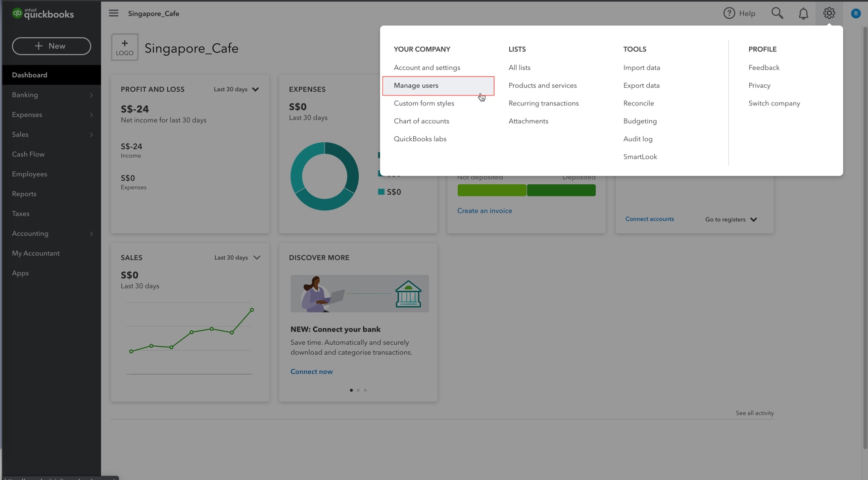Select Switch company
The height and width of the screenshot is (480, 868).
tap(774, 103)
